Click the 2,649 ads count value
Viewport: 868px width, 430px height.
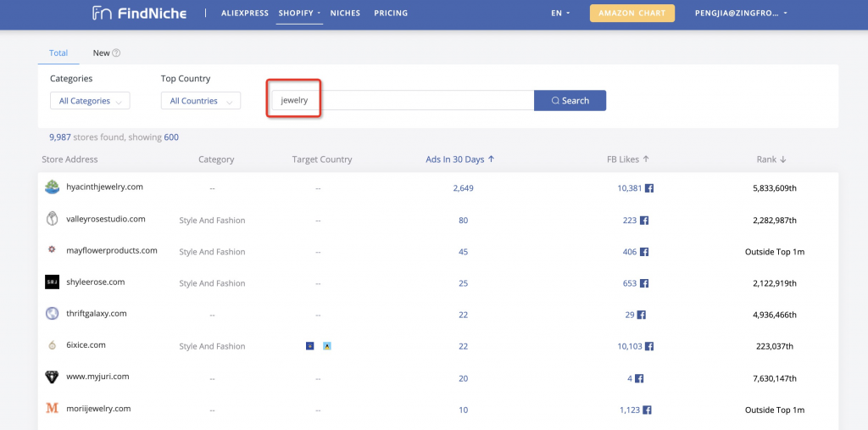point(464,188)
